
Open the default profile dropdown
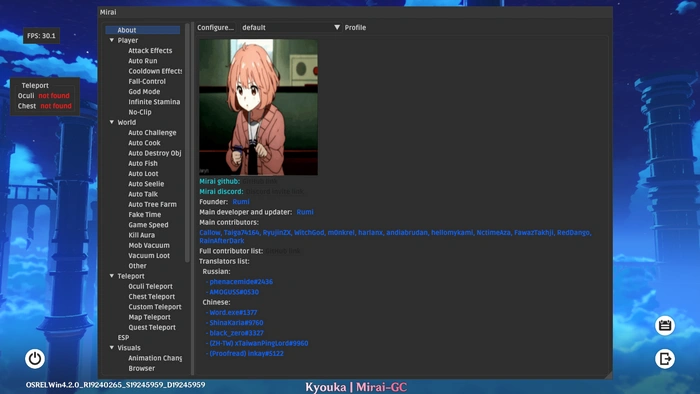click(x=291, y=28)
